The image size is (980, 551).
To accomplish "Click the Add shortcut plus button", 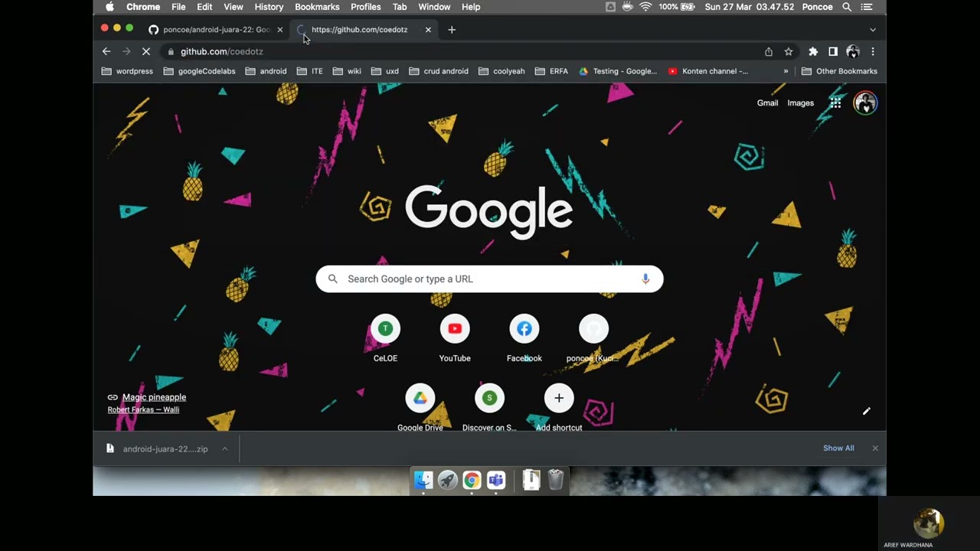I will point(559,398).
